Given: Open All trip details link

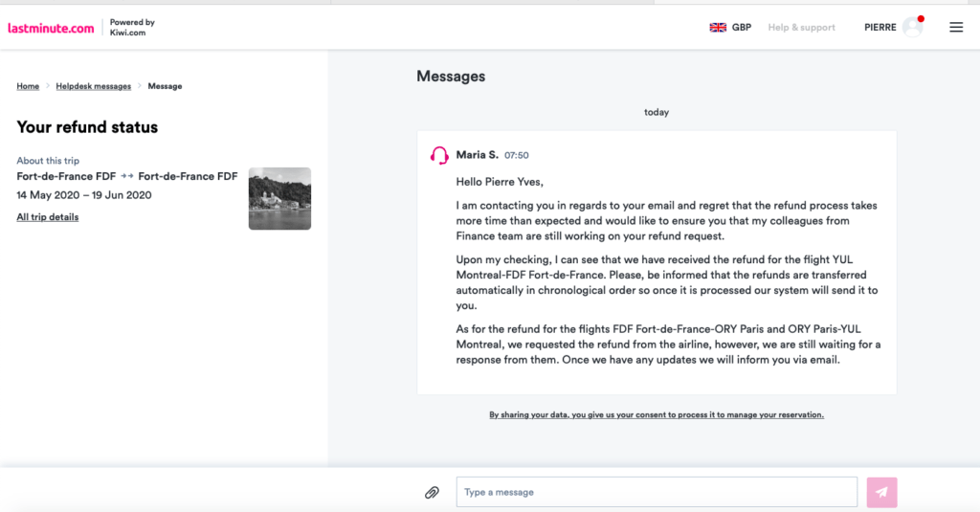Looking at the screenshot, I should pyautogui.click(x=48, y=217).
